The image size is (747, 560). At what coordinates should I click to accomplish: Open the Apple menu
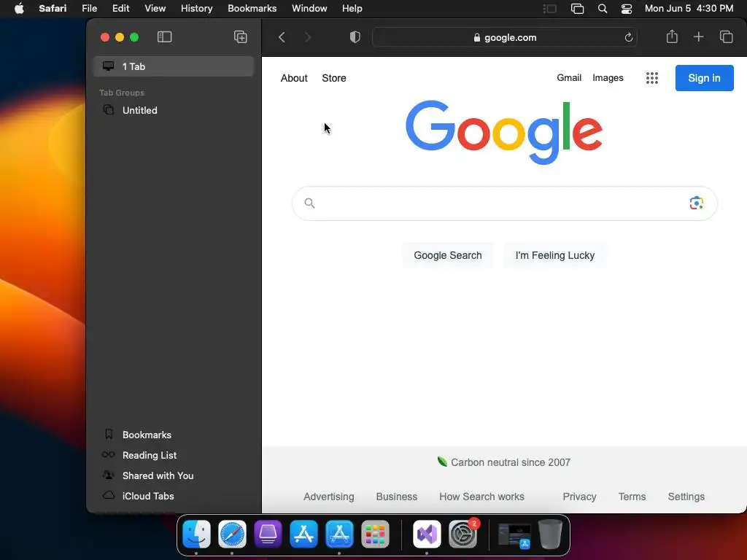pos(19,9)
